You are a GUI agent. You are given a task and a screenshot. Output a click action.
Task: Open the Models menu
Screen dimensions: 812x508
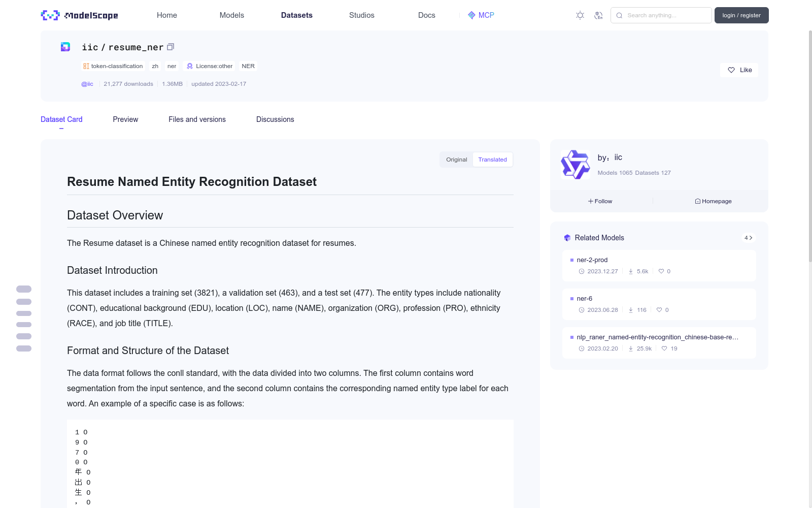(x=232, y=15)
